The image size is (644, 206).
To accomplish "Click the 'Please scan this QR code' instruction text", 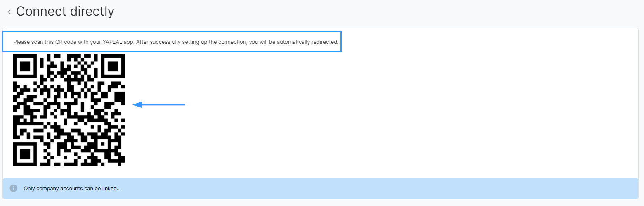I will click(176, 42).
